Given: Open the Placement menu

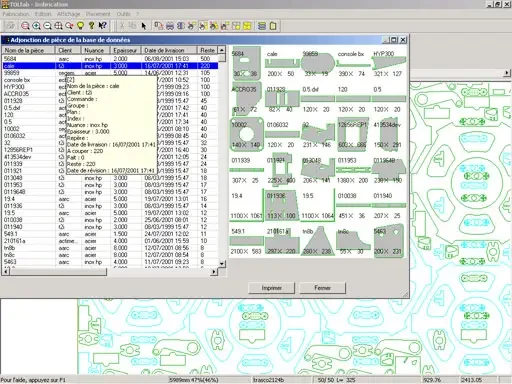Looking at the screenshot, I should 98,14.
